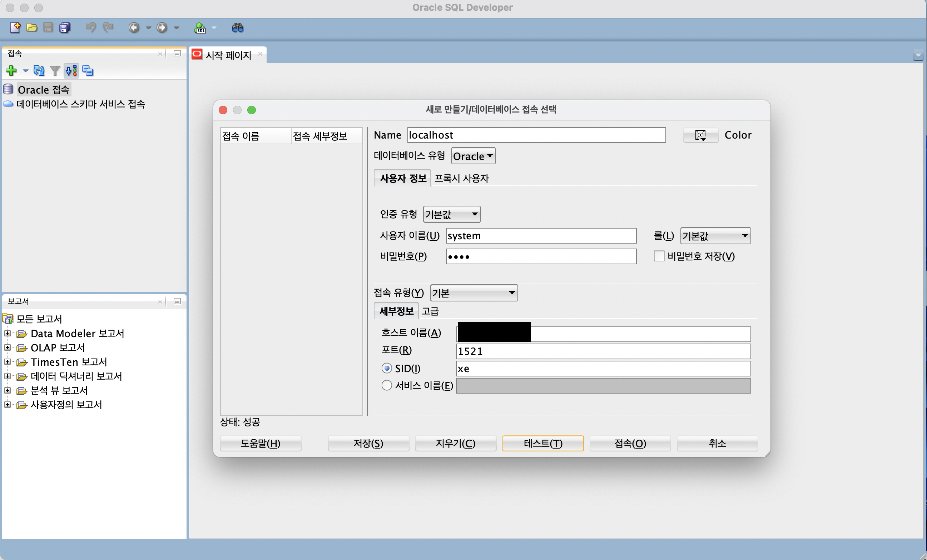Click the 지우기(C) button
This screenshot has height=560, width=927.
456,443
